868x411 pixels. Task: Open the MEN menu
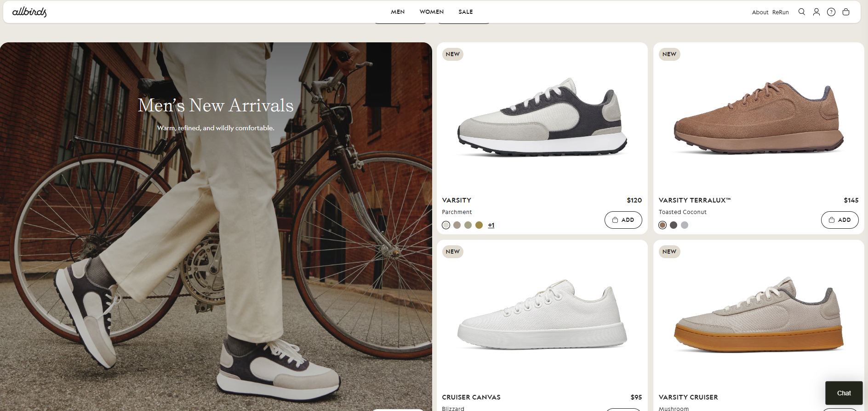click(x=398, y=12)
